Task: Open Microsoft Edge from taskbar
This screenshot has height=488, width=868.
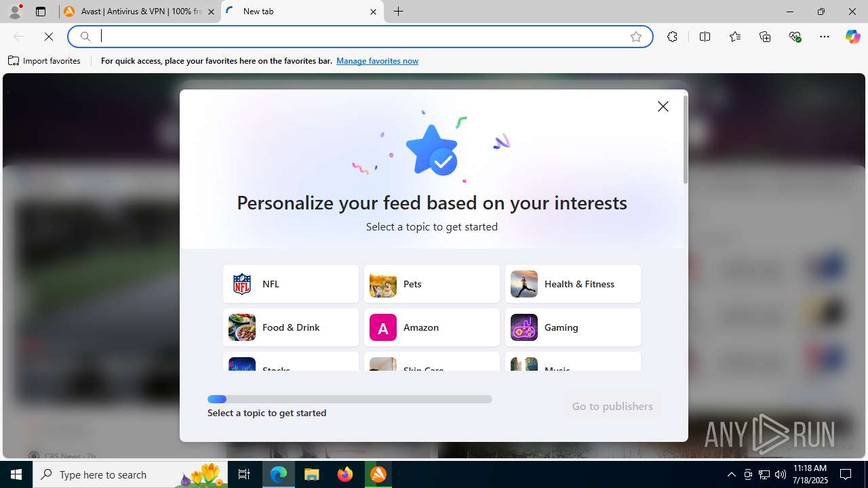Action: pos(279,474)
